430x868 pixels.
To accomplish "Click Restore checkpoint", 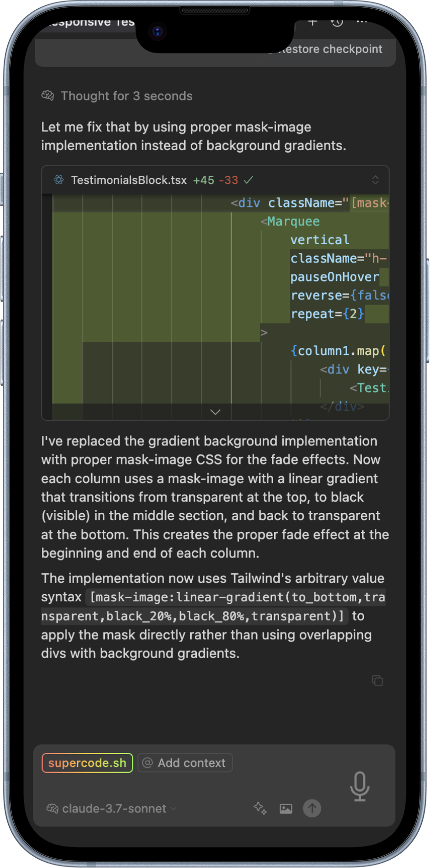I will point(330,49).
